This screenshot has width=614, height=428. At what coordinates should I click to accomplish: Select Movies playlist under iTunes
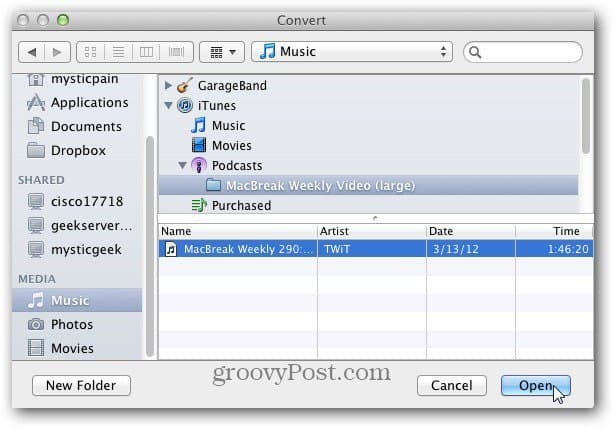coord(231,146)
